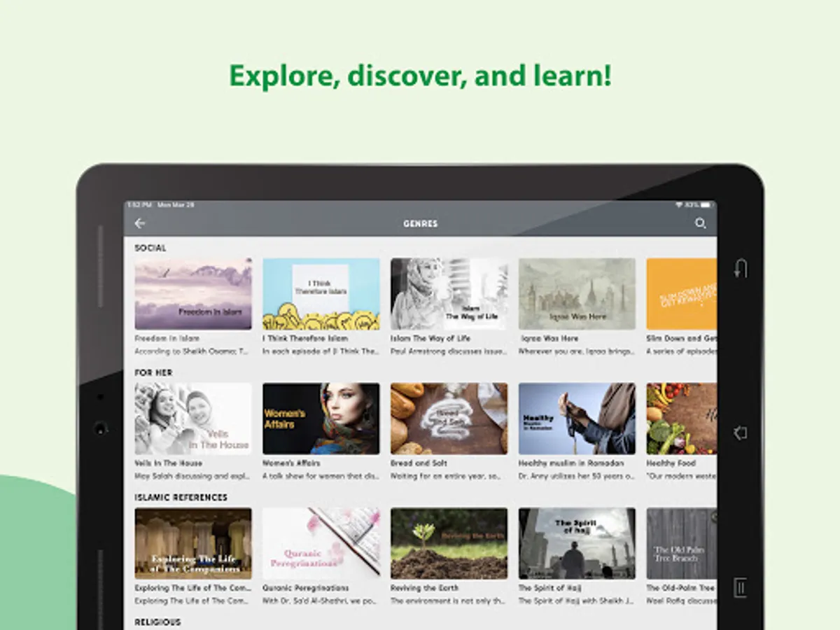Click 'Healthy muslim in Ramadan' title text
The image size is (840, 630).
point(571,463)
